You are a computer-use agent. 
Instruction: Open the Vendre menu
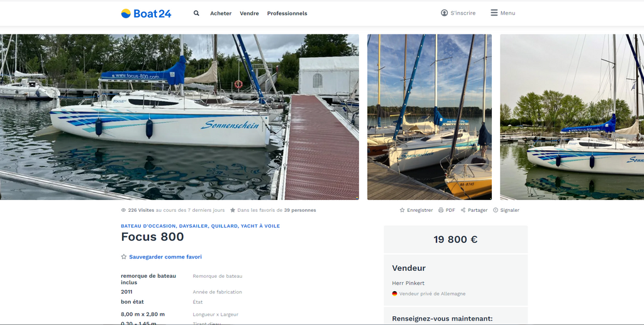pos(249,14)
